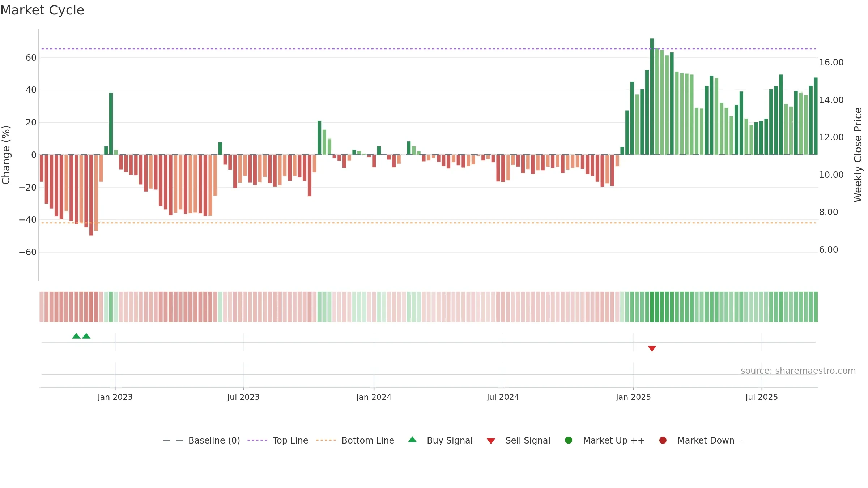Screen dimensions: 868x488
Task: Toggle the Baseline (0) legend label
Action: point(214,440)
